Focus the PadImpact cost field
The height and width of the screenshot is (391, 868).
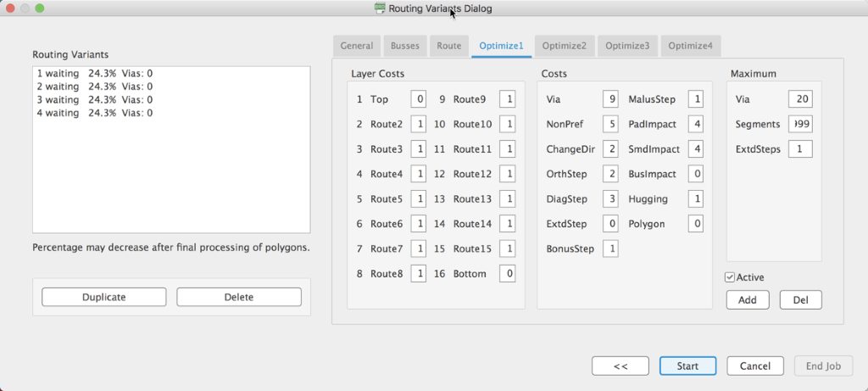[x=695, y=124]
